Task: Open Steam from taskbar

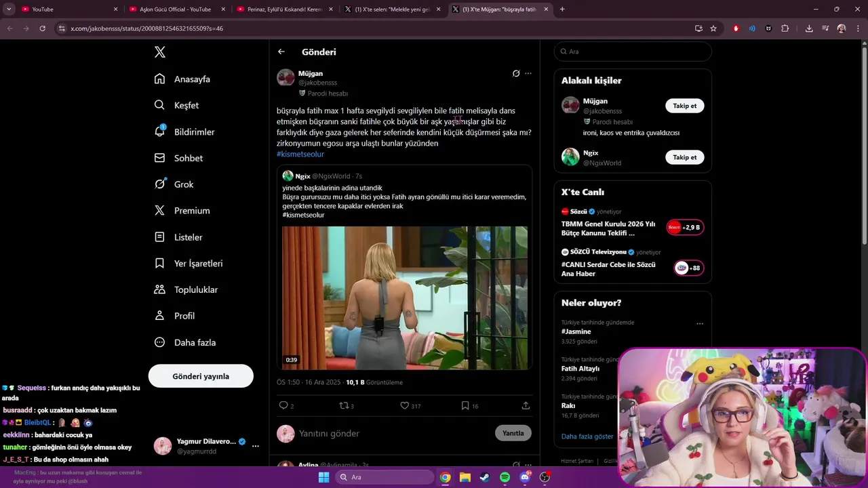Action: [x=485, y=477]
